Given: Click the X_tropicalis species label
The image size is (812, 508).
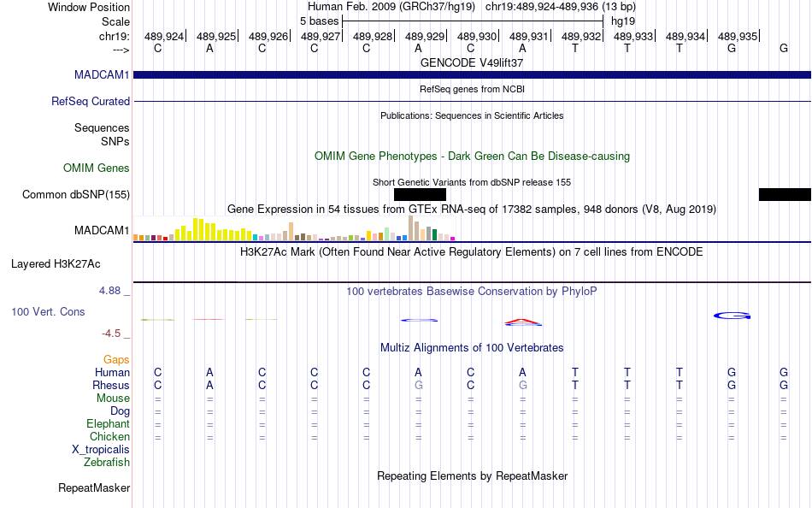Looking at the screenshot, I should (x=101, y=450).
